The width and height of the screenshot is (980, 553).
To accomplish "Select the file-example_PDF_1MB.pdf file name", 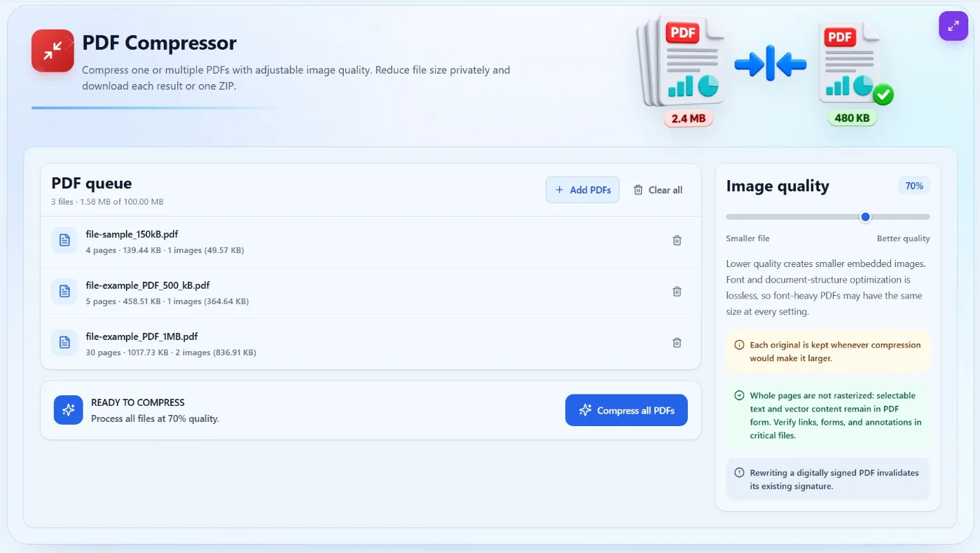I will tap(142, 336).
